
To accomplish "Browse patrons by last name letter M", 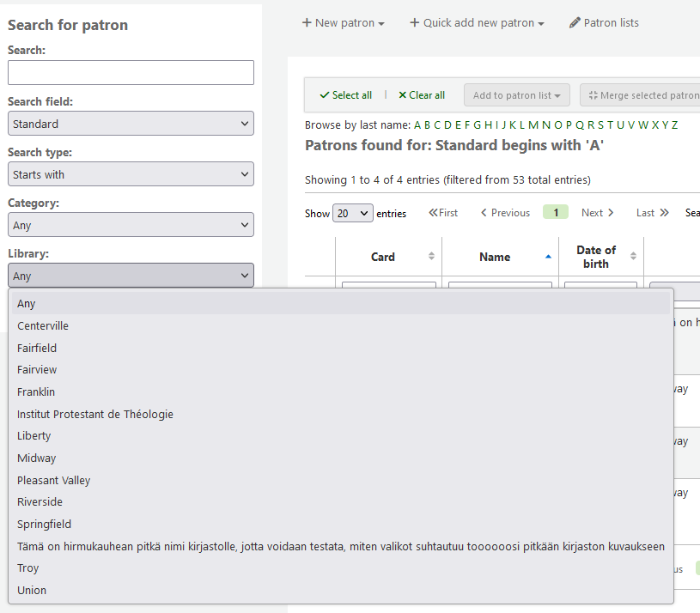I will (x=533, y=125).
